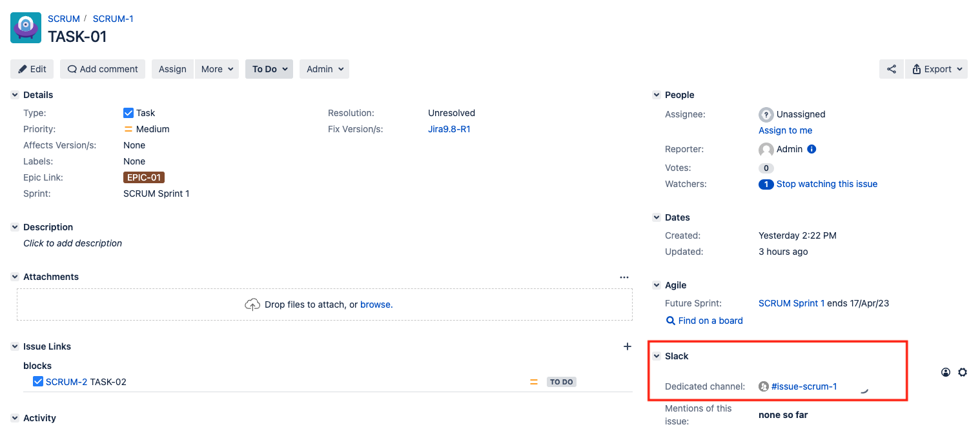Click the Admin reporter avatar
The image size is (980, 438).
click(766, 150)
